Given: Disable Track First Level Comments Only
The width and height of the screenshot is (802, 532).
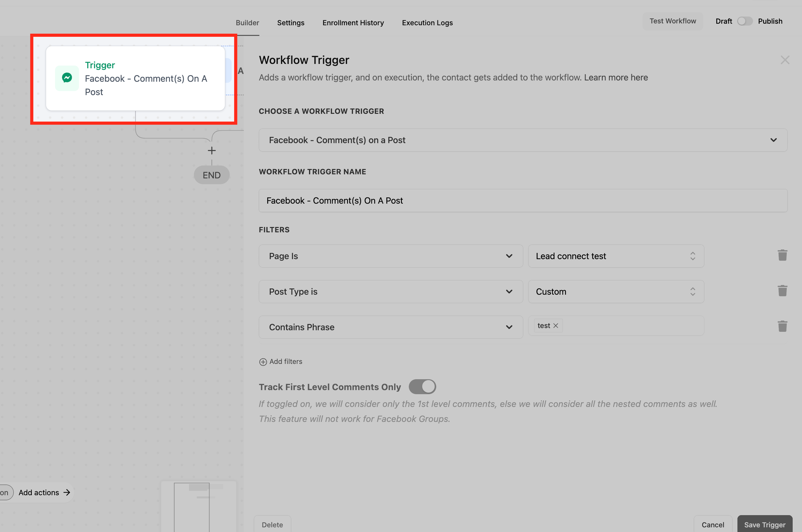Looking at the screenshot, I should pos(422,387).
